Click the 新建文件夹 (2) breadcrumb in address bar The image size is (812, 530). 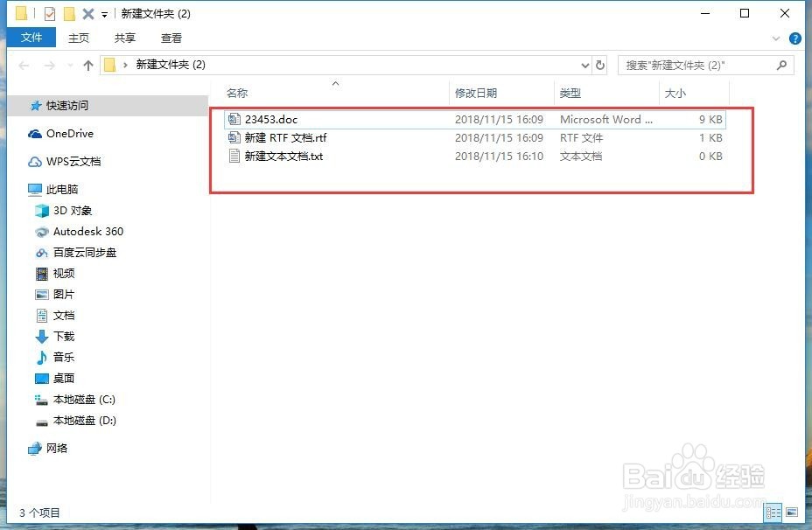click(171, 65)
